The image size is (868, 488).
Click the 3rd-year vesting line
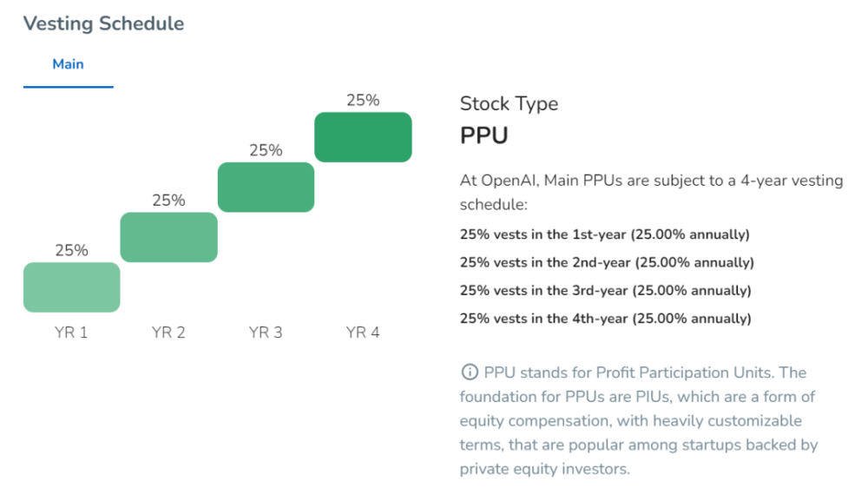tap(605, 290)
